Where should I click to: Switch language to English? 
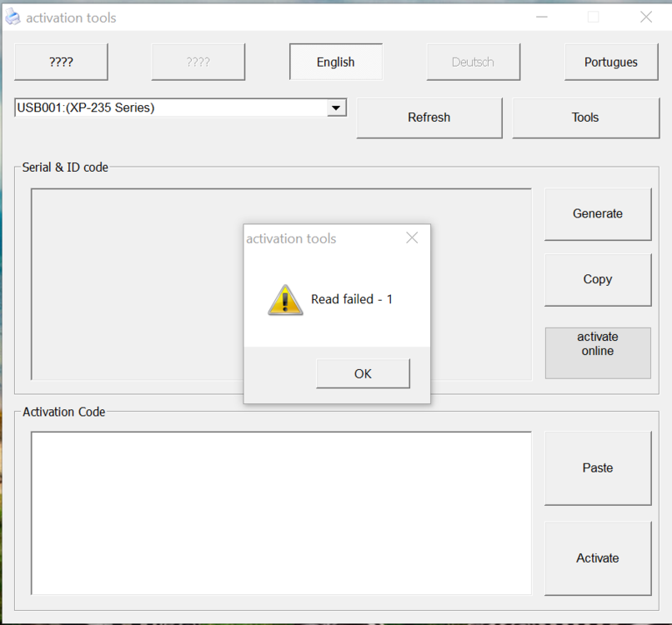pos(335,62)
